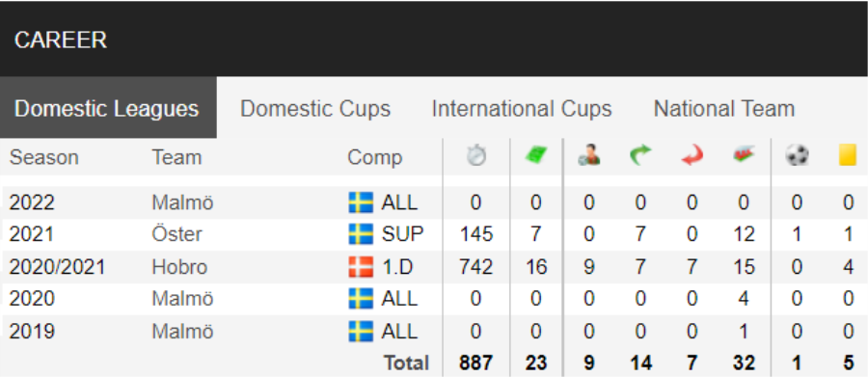Open the International Cups tab

[522, 109]
